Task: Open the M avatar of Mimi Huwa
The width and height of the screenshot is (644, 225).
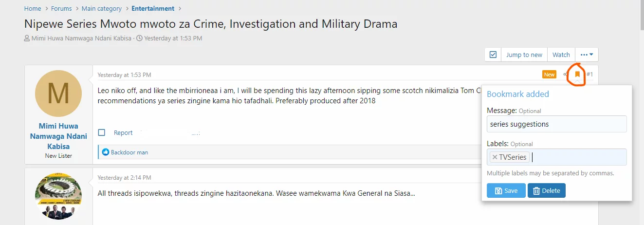Action: pyautogui.click(x=58, y=94)
